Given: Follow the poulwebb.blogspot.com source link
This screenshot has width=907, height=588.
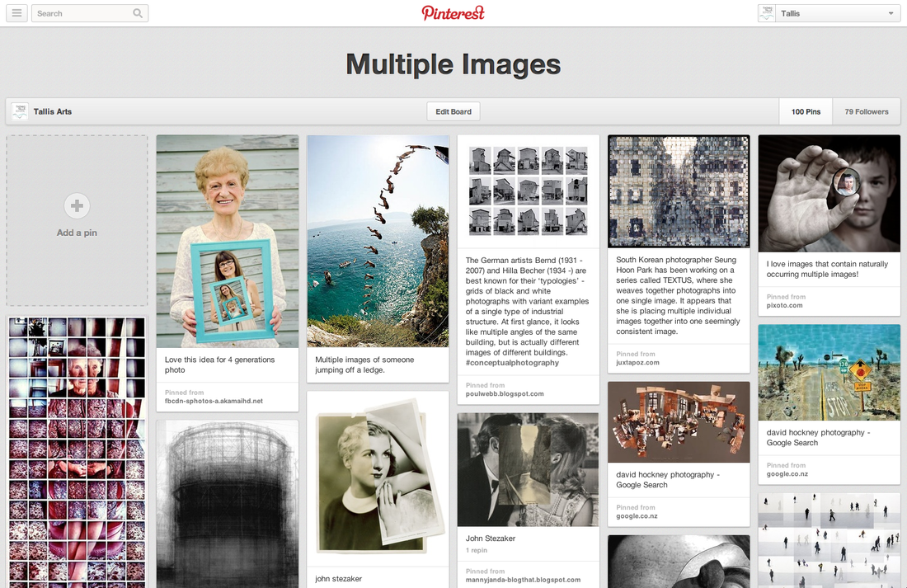Looking at the screenshot, I should pyautogui.click(x=504, y=394).
